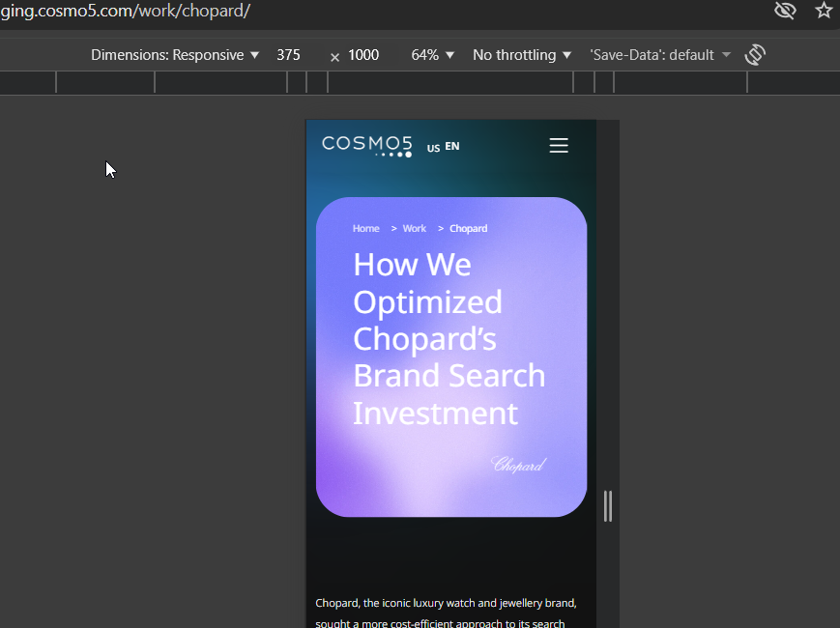Select the US region option

433,148
